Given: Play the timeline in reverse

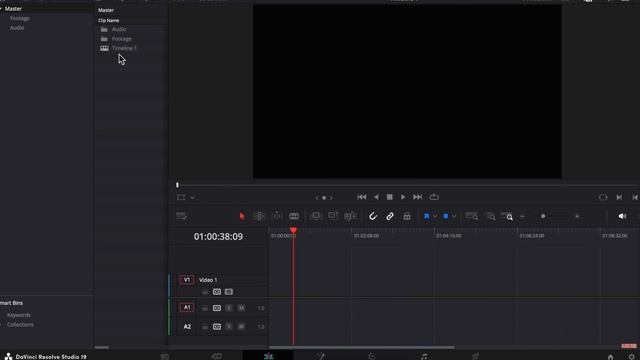Looking at the screenshot, I should (x=376, y=197).
